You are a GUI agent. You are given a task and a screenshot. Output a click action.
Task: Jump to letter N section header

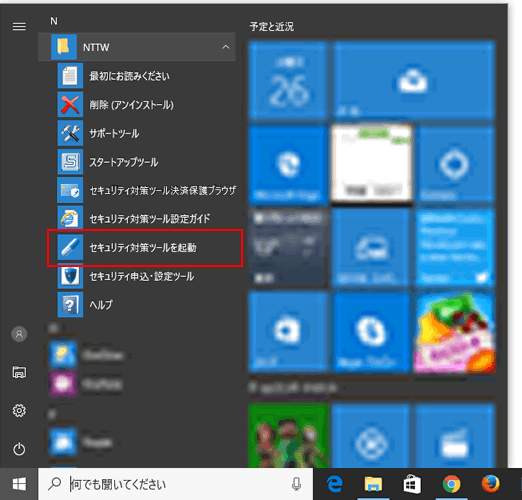[x=54, y=21]
